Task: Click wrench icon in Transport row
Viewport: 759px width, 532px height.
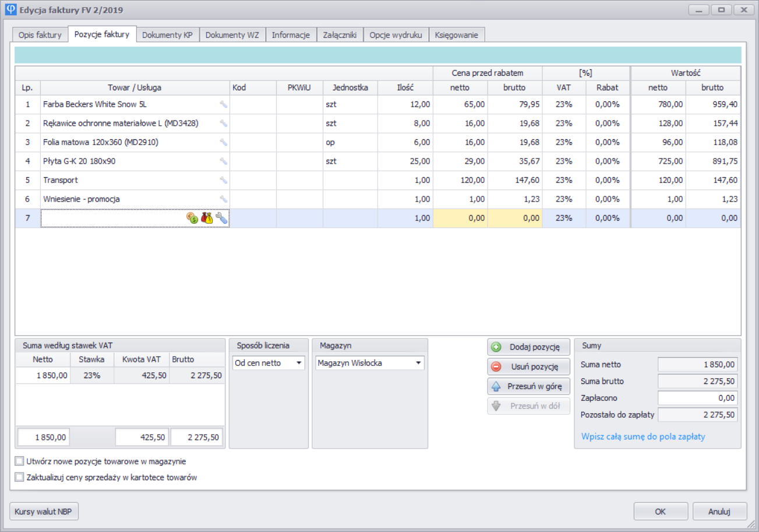Action: 223,181
